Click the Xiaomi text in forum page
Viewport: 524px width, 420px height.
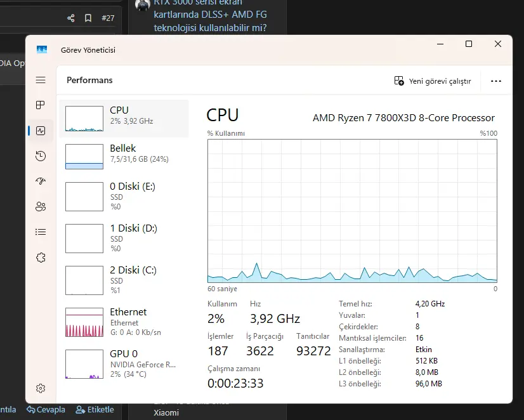point(166,412)
